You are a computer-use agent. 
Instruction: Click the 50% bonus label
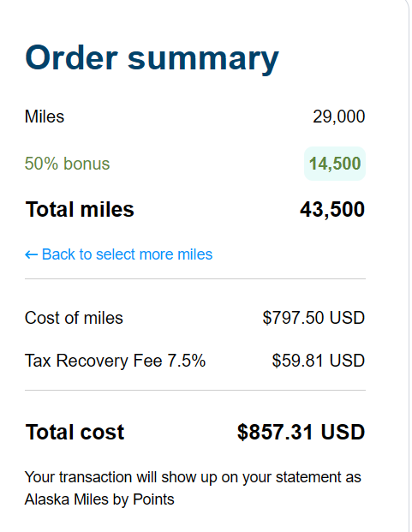(67, 164)
